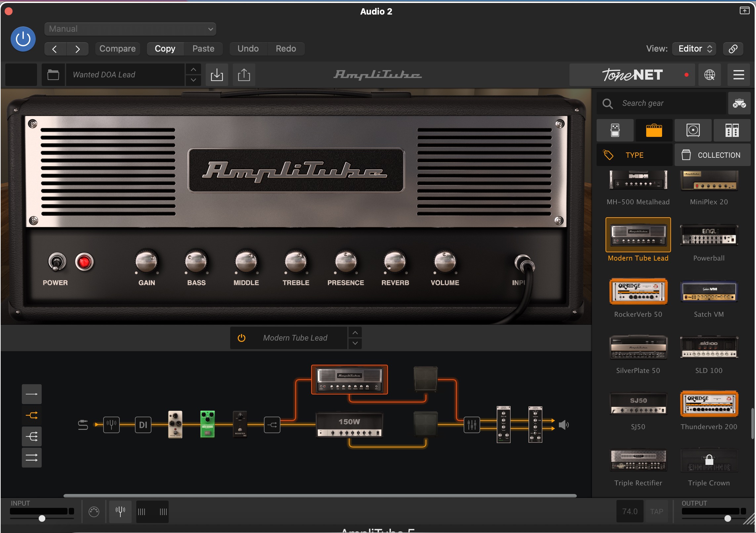Image resolution: width=756 pixels, height=533 pixels.
Task: Open the Manual preset dropdown
Action: pyautogui.click(x=130, y=29)
